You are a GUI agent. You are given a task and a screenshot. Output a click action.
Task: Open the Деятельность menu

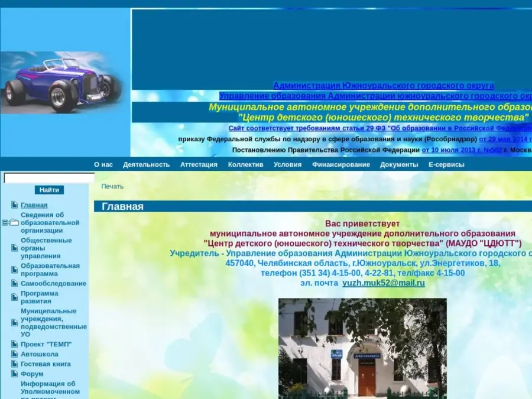coord(146,165)
